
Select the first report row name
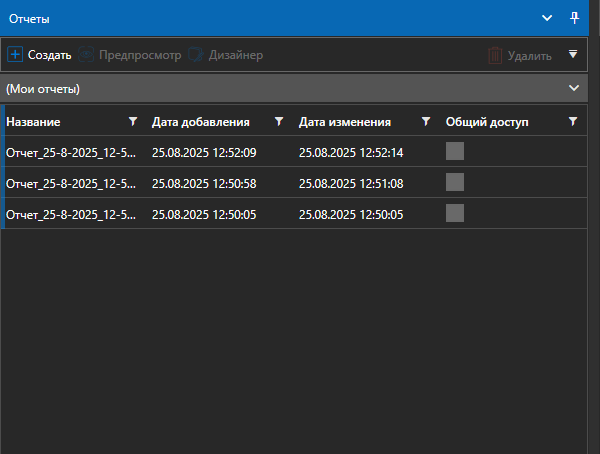(70, 153)
